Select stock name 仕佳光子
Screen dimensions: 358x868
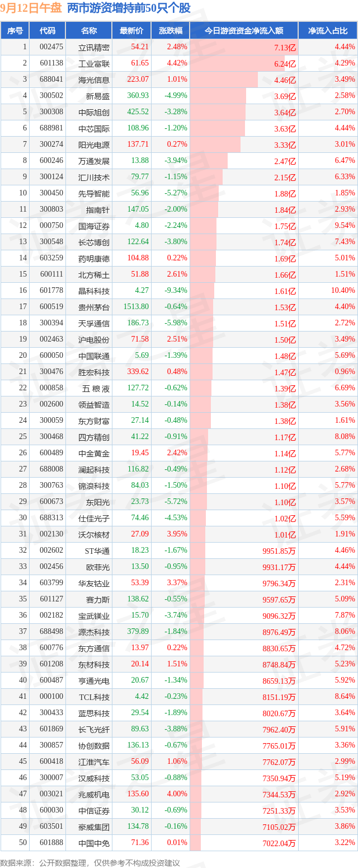coord(94,519)
